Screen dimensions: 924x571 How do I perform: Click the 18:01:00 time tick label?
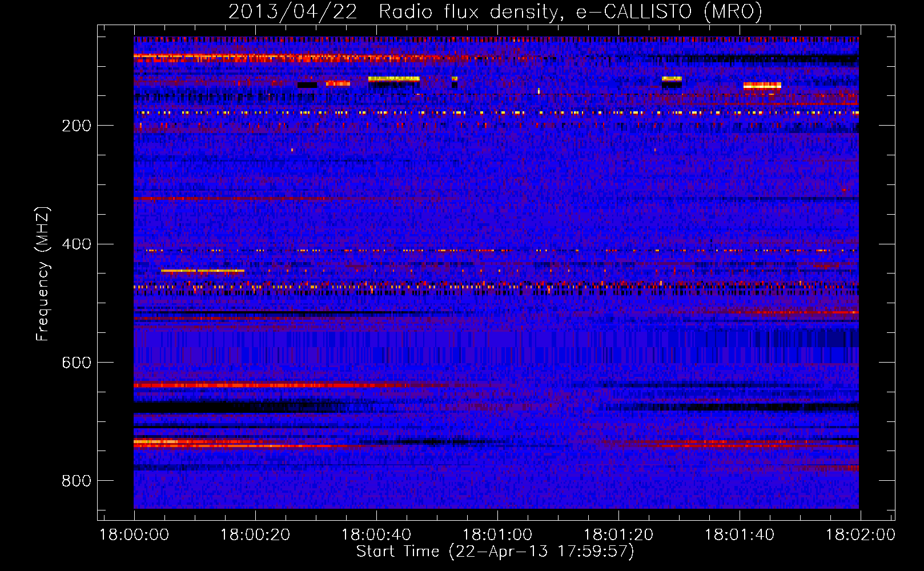point(497,535)
